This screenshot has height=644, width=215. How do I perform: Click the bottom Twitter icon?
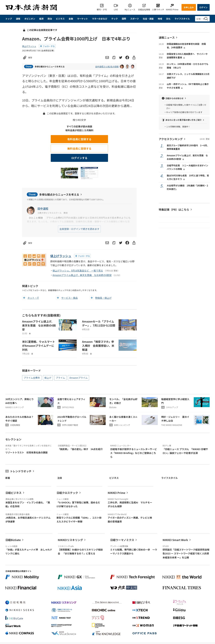pyautogui.click(x=121, y=243)
